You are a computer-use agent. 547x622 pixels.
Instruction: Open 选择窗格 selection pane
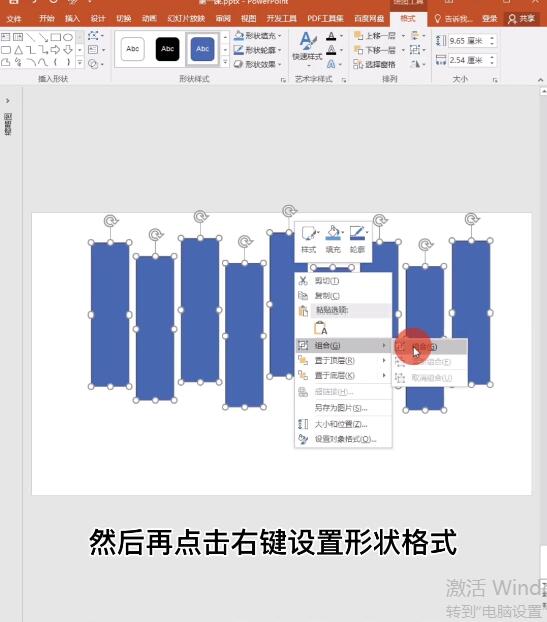(x=374, y=64)
